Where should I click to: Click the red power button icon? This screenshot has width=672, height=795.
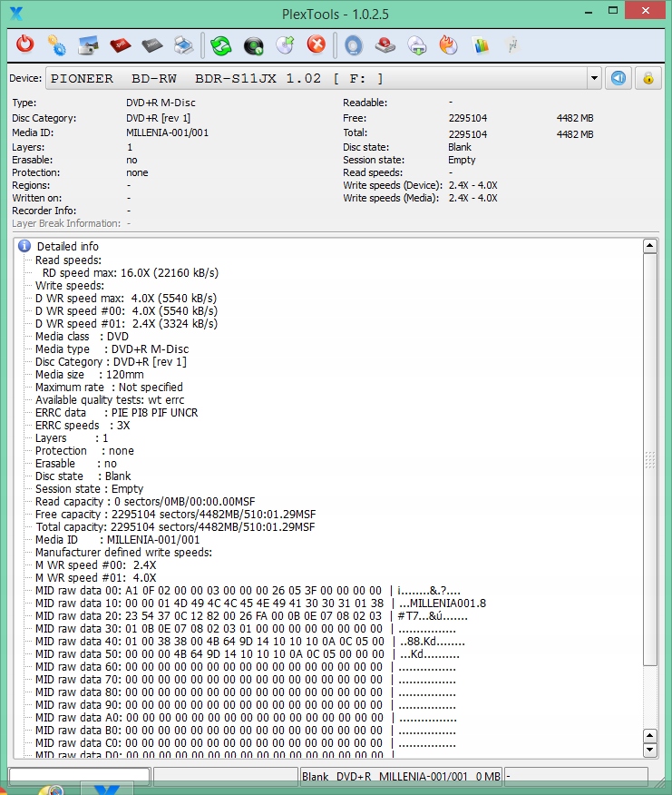tap(25, 44)
